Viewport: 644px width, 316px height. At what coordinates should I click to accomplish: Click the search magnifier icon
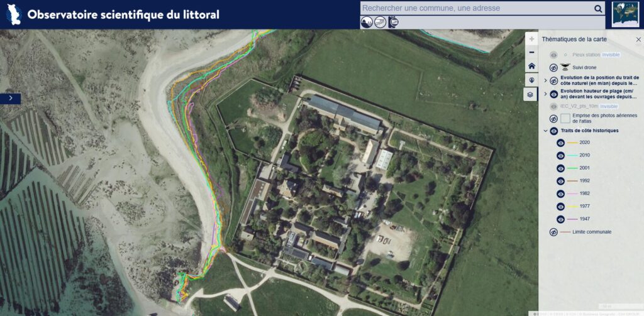pyautogui.click(x=598, y=9)
